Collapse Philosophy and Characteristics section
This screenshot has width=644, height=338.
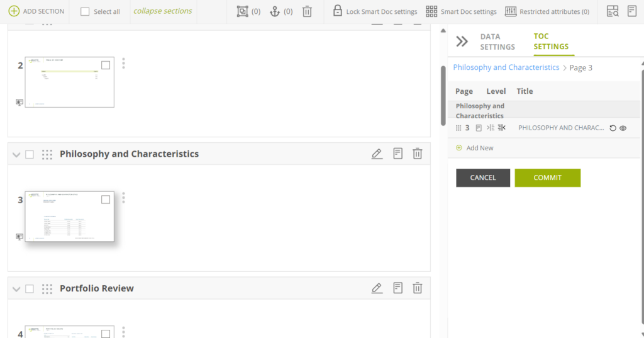coord(16,155)
